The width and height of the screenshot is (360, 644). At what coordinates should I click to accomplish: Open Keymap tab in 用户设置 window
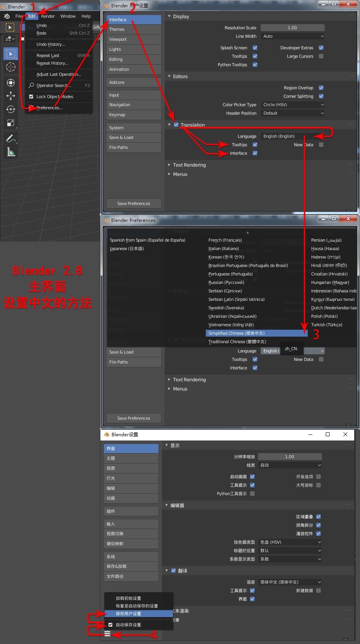point(134,115)
